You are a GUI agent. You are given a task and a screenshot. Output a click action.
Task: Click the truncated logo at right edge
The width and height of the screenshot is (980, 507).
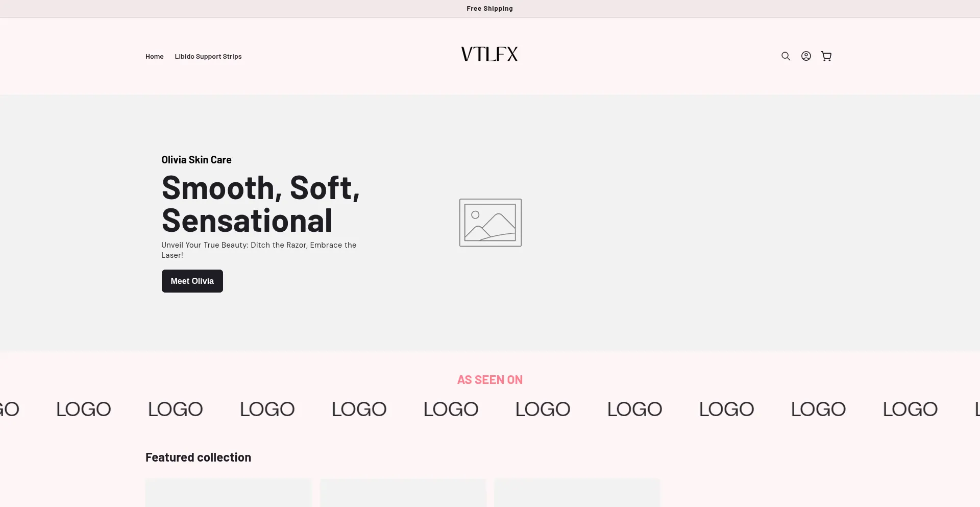coord(976,409)
